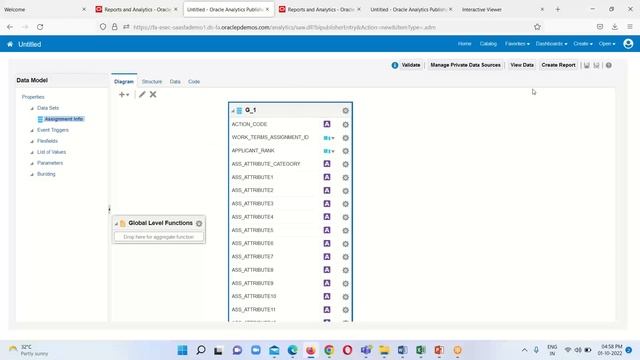
Task: Click the Drop here for aggregate function field
Action: (159, 237)
